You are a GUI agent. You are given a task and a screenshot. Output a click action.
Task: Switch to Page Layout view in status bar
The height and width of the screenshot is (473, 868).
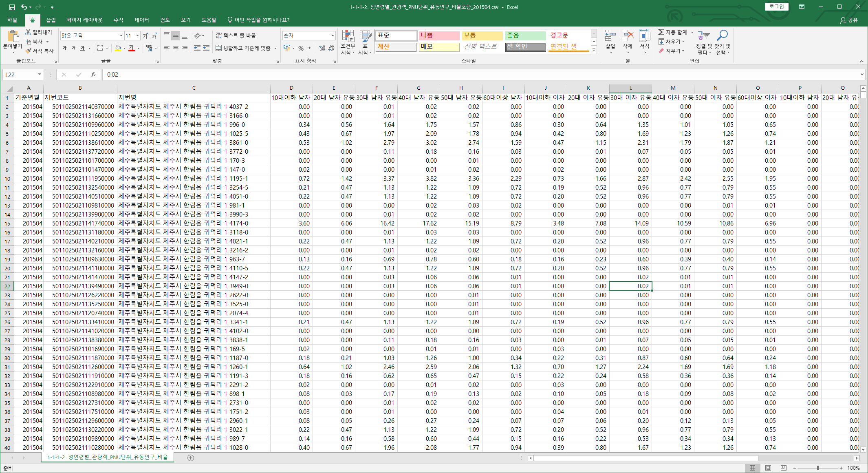[768, 468]
